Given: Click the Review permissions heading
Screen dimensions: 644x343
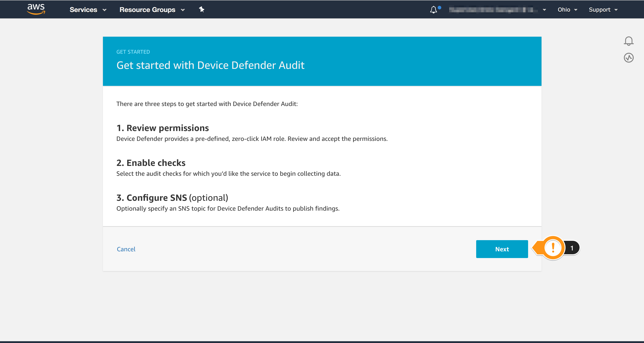Looking at the screenshot, I should [x=162, y=128].
